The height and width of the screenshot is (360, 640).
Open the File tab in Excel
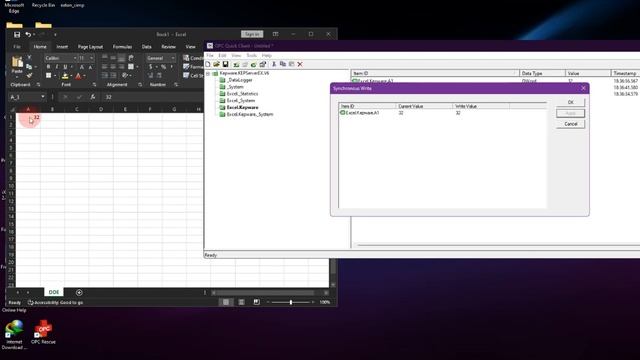click(x=17, y=47)
